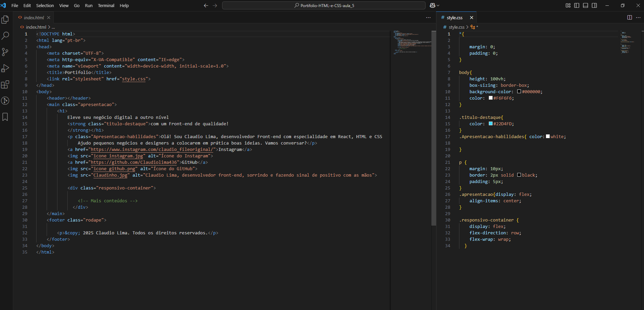
Task: Open the #22D4FD color swatch
Action: click(x=491, y=124)
